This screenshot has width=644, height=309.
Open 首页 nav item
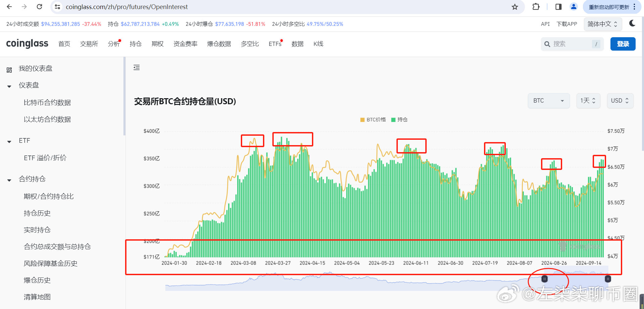tap(64, 44)
